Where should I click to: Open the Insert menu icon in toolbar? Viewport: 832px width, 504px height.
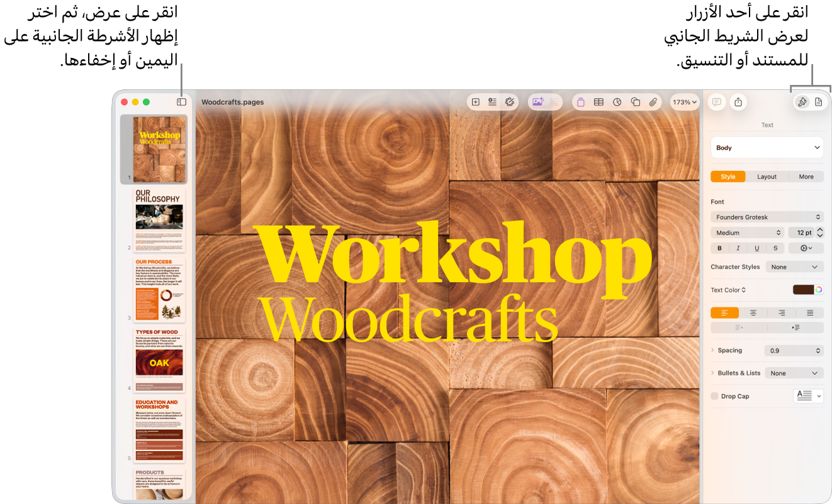[x=493, y=102]
